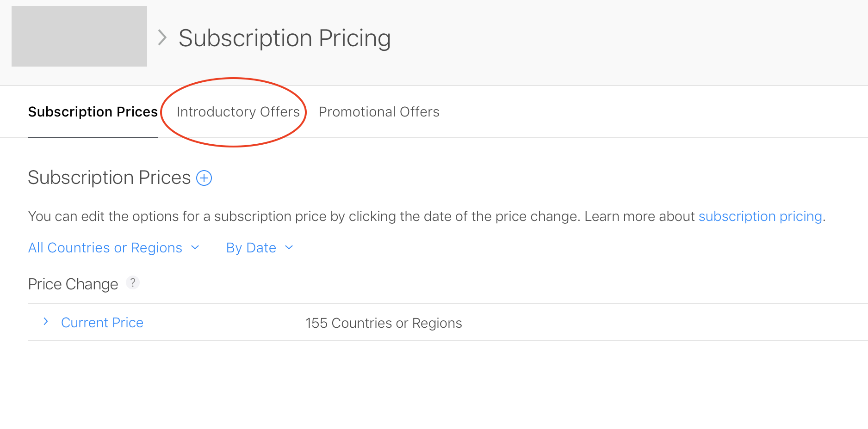Image resolution: width=868 pixels, height=429 pixels.
Task: Click the 155 Countries or Regions text
Action: [384, 323]
